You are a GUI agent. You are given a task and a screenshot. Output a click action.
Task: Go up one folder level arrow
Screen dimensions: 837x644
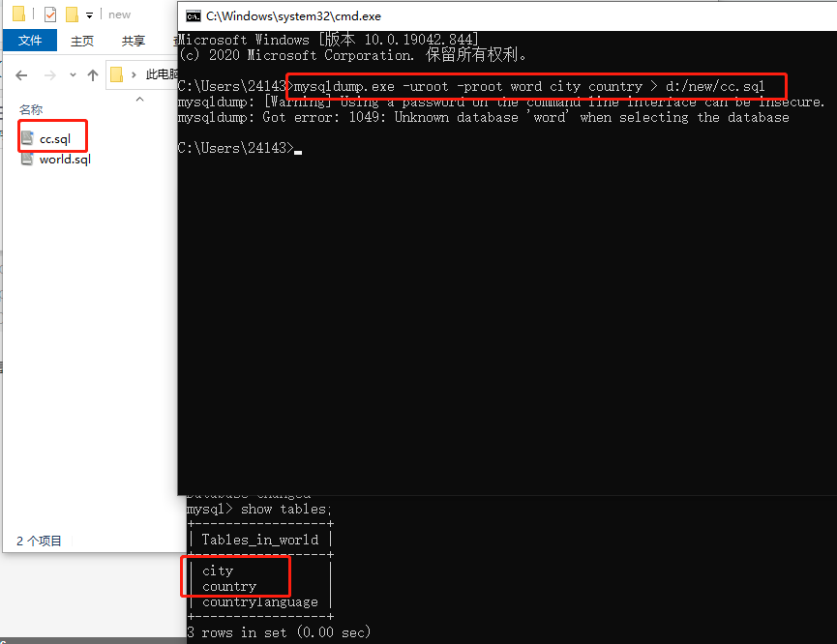click(93, 75)
